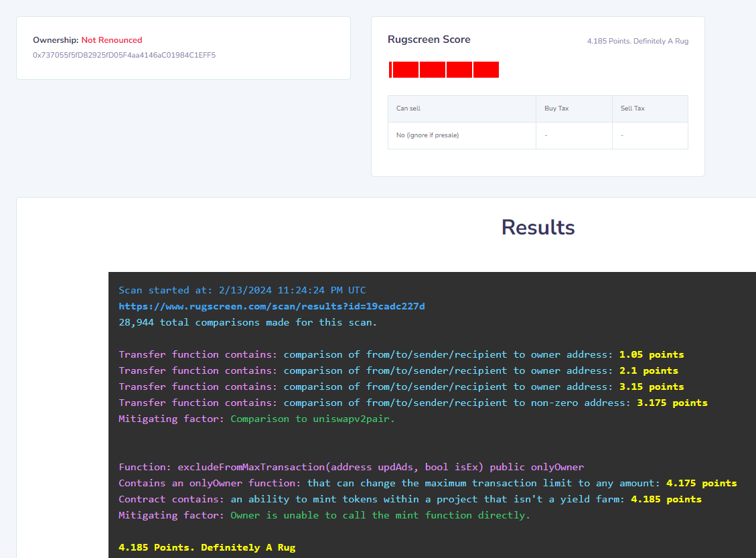Open the rugscreen.com scan results link
The image size is (756, 558).
pos(271,306)
